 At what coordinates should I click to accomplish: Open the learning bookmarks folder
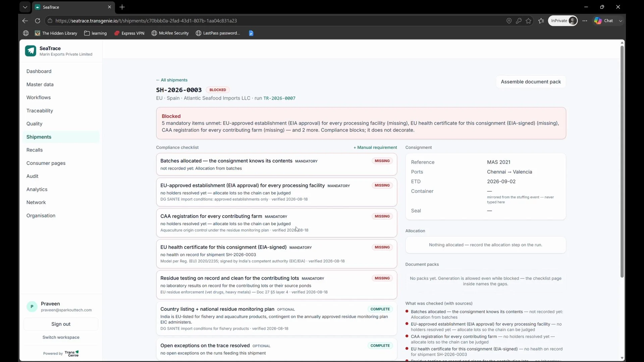96,33
